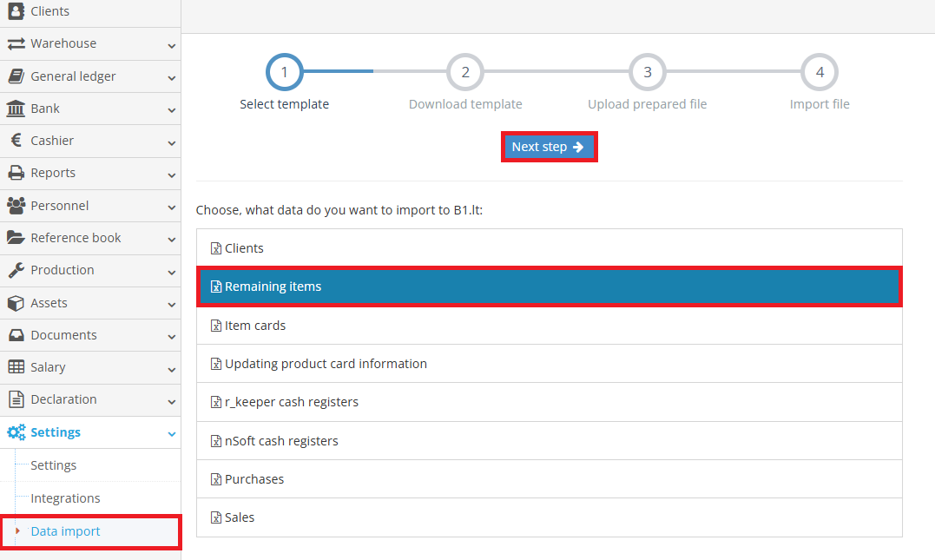Click step 3 Upload prepared file circle
The height and width of the screenshot is (560, 935).
pos(647,72)
